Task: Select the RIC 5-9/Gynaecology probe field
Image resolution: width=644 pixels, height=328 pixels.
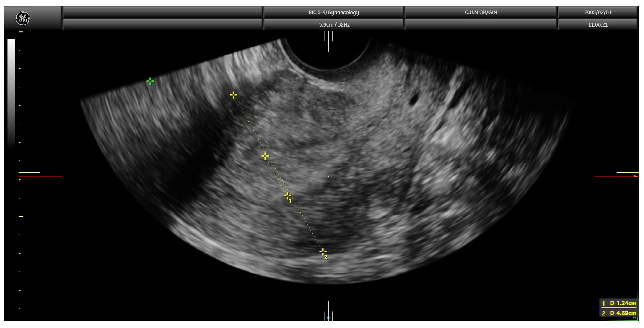Action: 334,12
